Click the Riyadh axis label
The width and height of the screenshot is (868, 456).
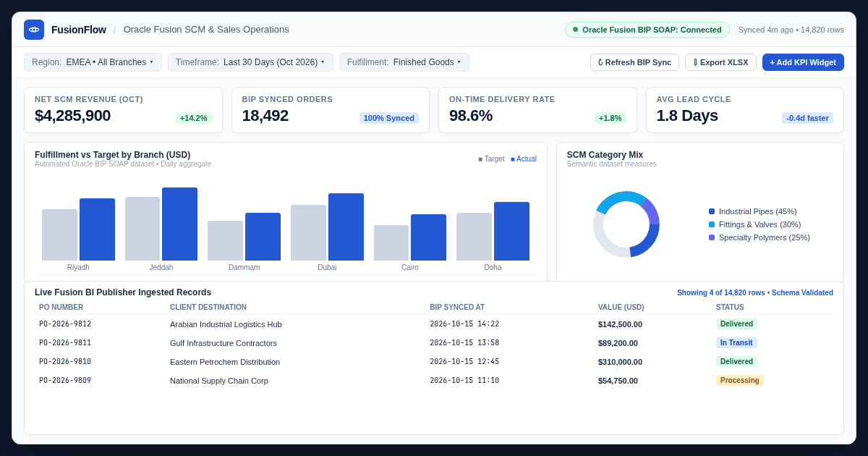click(78, 267)
